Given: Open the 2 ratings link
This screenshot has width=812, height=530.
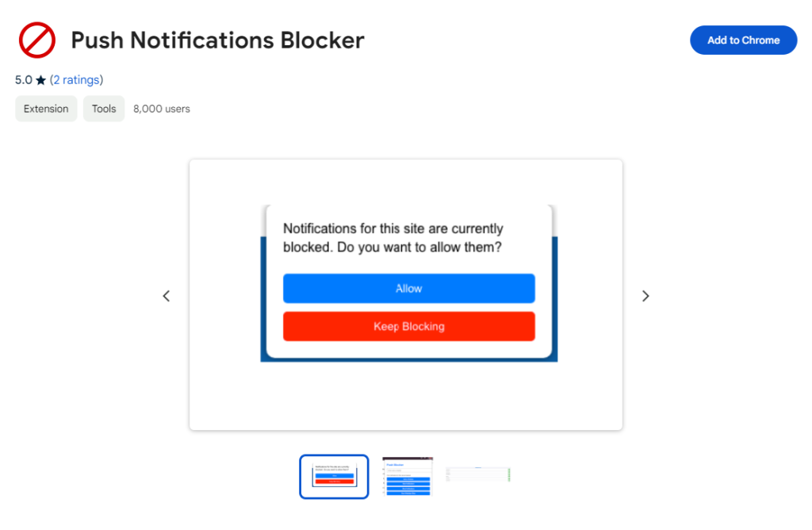Looking at the screenshot, I should tap(76, 80).
